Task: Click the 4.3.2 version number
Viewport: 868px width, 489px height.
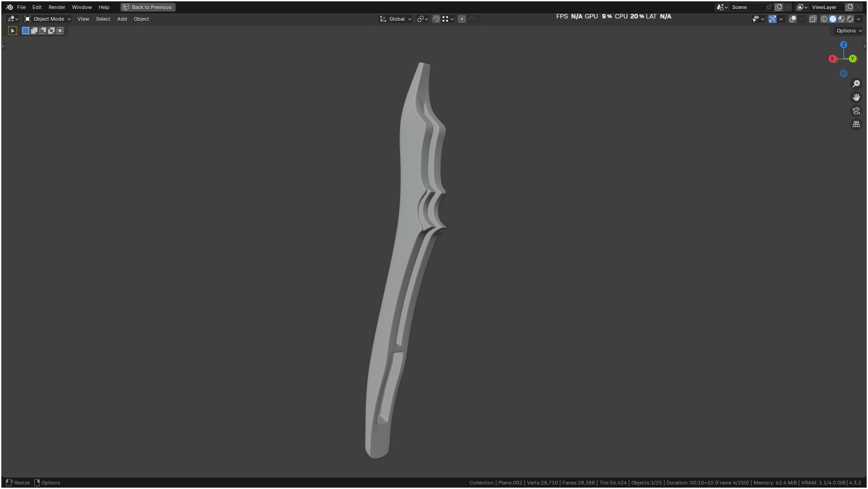Action: coord(855,483)
